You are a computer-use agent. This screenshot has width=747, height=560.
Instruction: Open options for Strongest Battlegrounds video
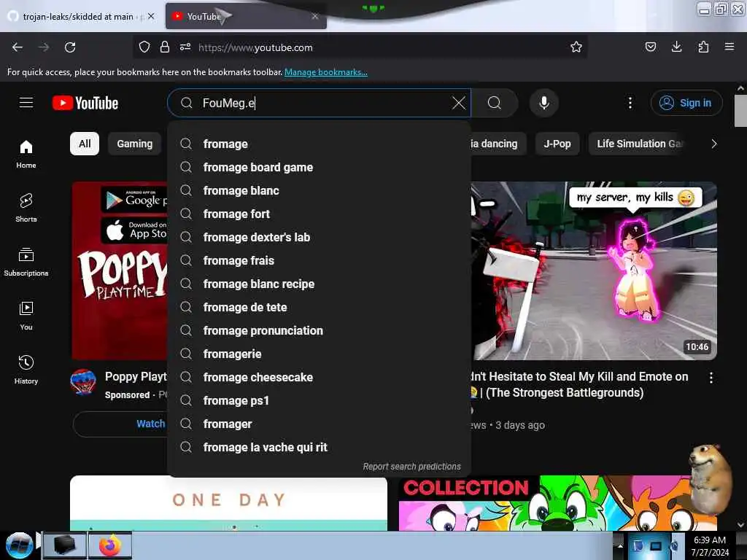711,378
